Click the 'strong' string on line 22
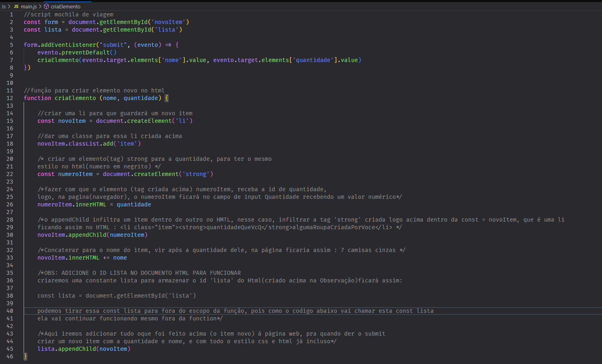The width and height of the screenshot is (602, 364). pyautogui.click(x=196, y=174)
